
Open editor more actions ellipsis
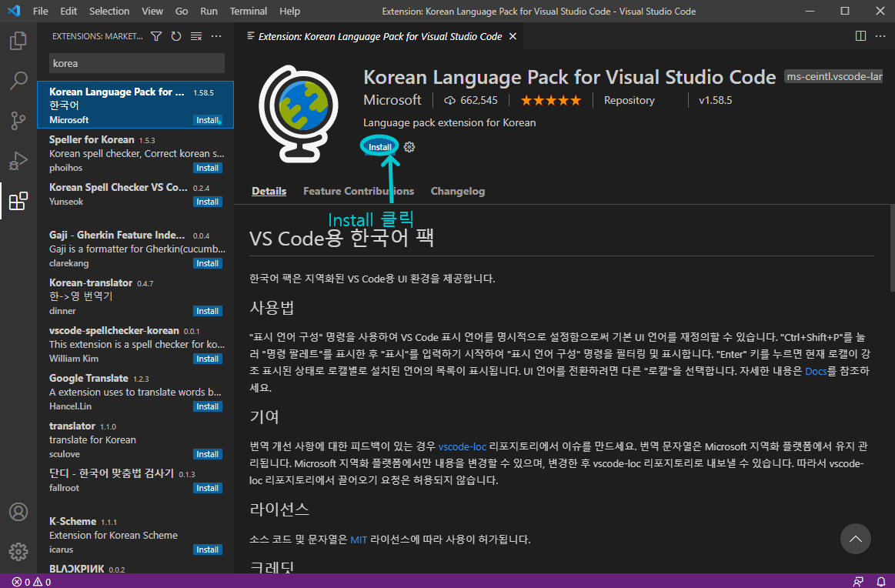[x=880, y=36]
